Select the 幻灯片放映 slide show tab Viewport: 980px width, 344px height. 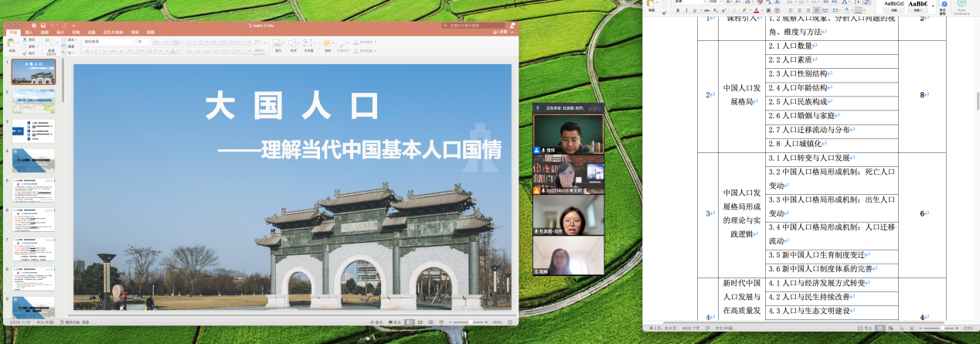[114, 32]
